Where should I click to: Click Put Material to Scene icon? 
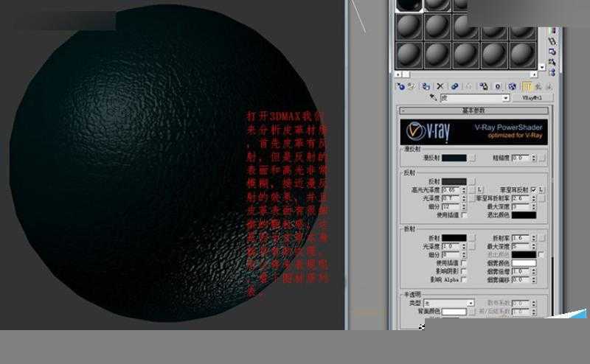click(412, 87)
